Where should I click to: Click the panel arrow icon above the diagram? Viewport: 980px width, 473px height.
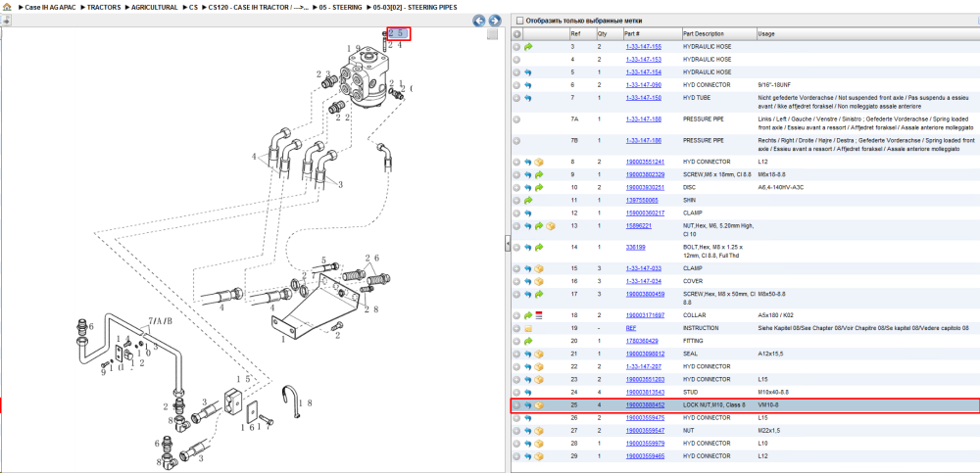point(6,21)
